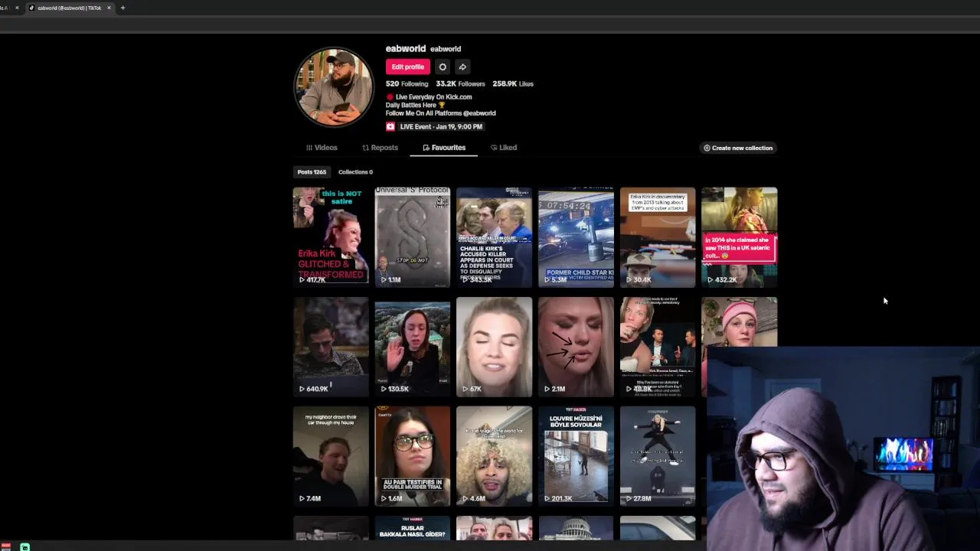Click the webcam overlay of hooded man
This screenshot has height=551, width=980.
tap(841, 449)
